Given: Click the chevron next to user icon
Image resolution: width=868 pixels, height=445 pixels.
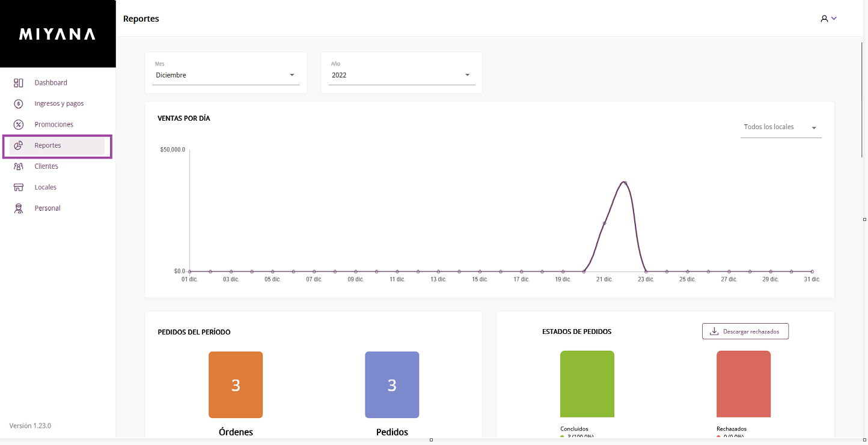Looking at the screenshot, I should pos(834,19).
